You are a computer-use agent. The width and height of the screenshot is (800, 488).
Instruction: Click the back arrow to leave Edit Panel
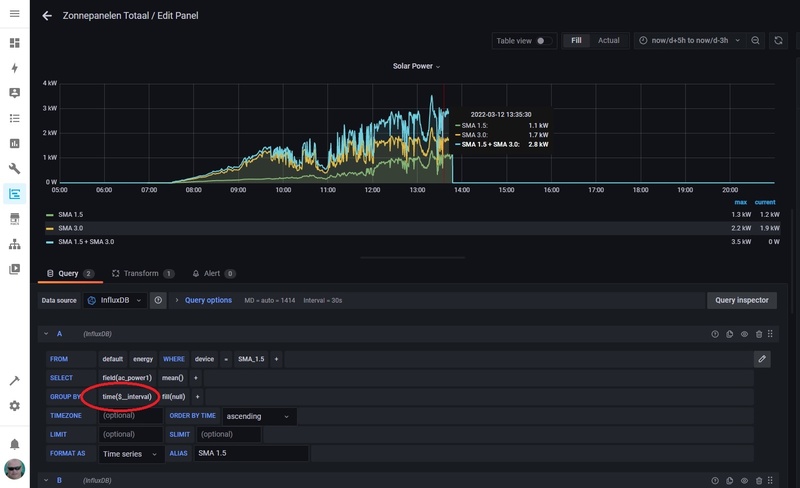pos(47,16)
